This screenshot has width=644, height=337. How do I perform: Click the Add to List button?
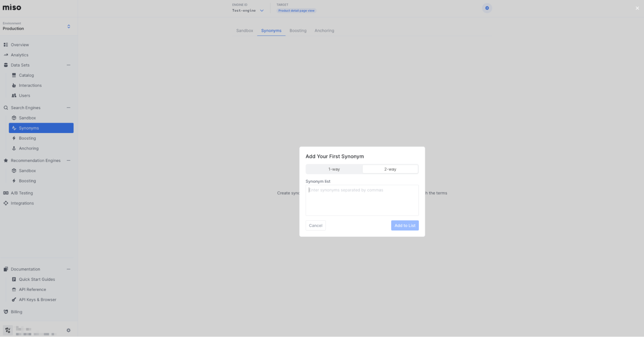pos(405,226)
